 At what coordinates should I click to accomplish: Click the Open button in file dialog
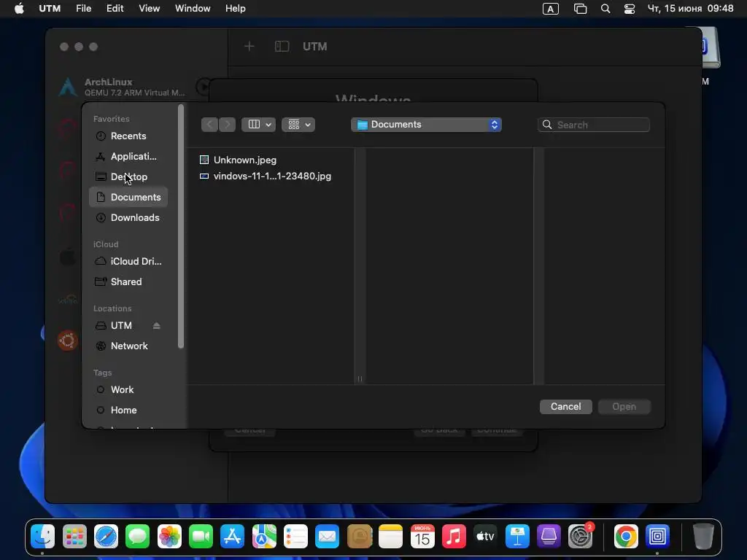tap(624, 407)
